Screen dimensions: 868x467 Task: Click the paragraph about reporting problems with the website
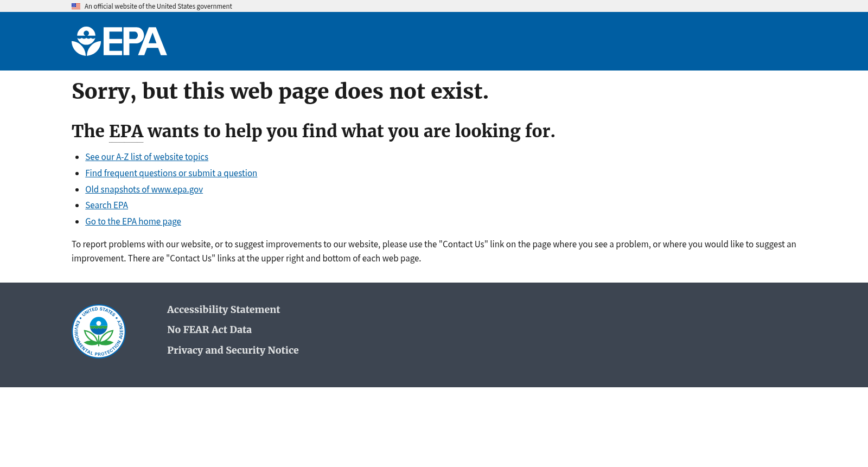click(x=434, y=251)
